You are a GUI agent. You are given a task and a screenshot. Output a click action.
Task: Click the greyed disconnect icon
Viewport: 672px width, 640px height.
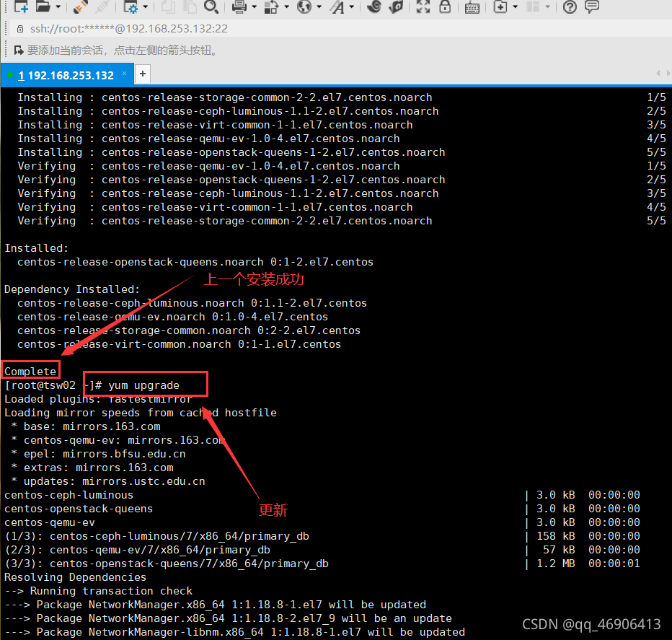[x=102, y=6]
